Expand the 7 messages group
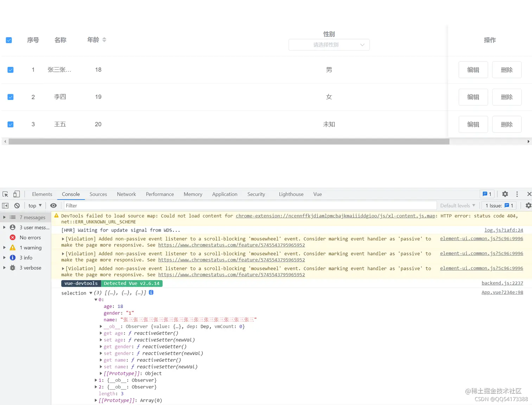532x405 pixels. point(4,217)
